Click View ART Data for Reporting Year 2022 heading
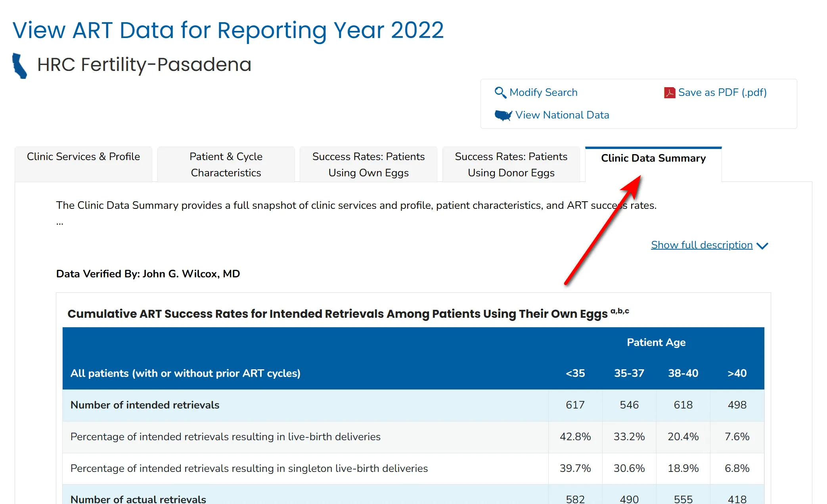Image resolution: width=827 pixels, height=504 pixels. (x=228, y=30)
